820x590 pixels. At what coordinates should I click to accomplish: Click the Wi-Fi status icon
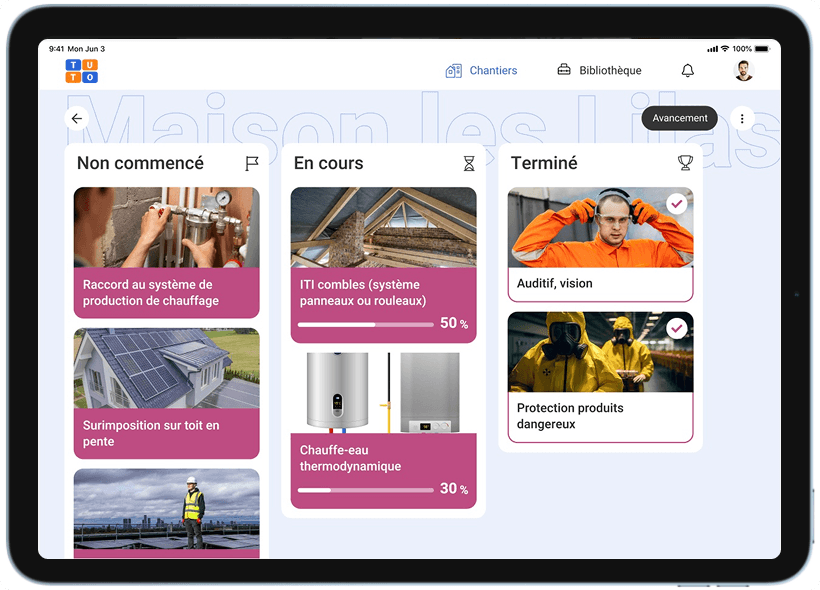tap(724, 49)
